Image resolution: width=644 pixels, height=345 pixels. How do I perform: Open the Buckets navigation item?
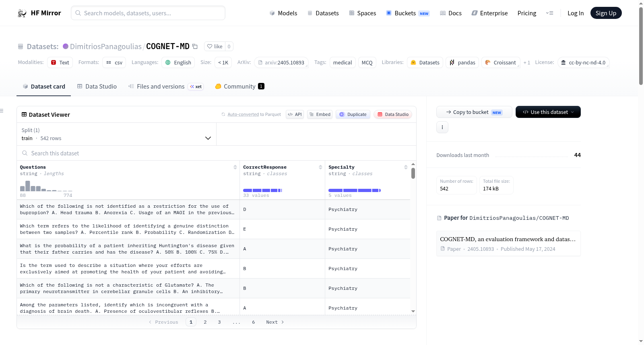(x=408, y=13)
